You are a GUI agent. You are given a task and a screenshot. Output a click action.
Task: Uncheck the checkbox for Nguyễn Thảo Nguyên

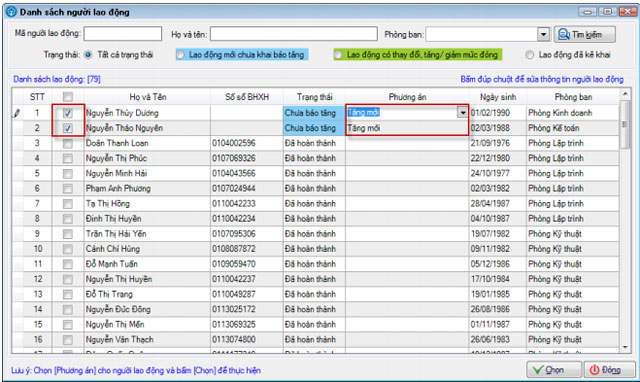(x=68, y=128)
